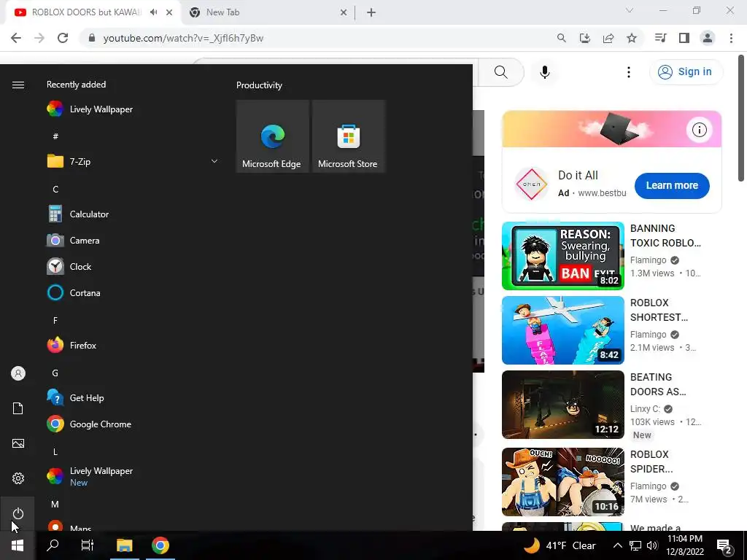Click install app icon in address bar
This screenshot has height=560, width=747.
(584, 38)
